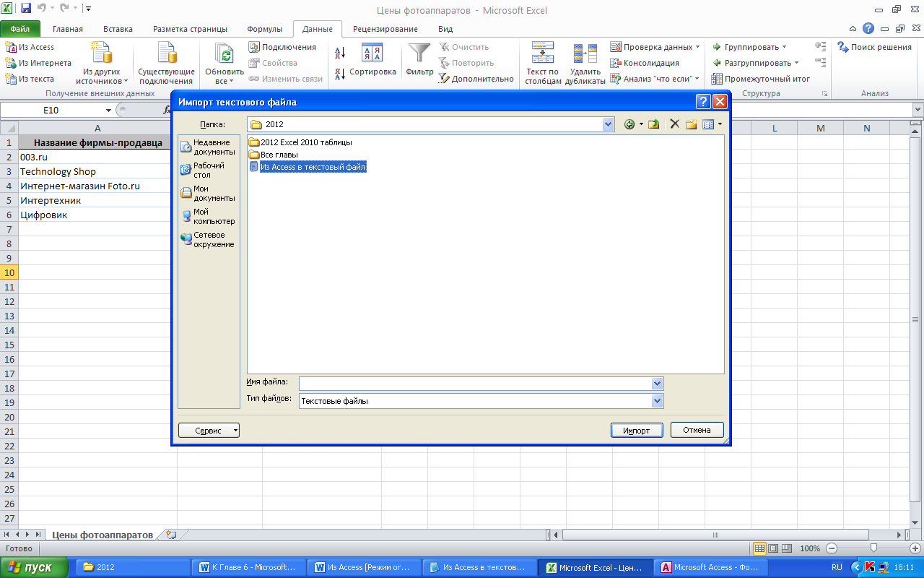Image resolution: width=924 pixels, height=578 pixels.
Task: Open Мои документы location
Action: tap(209, 194)
